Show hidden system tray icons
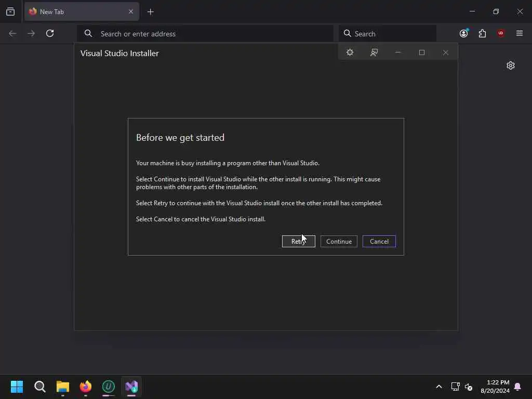 (x=438, y=387)
